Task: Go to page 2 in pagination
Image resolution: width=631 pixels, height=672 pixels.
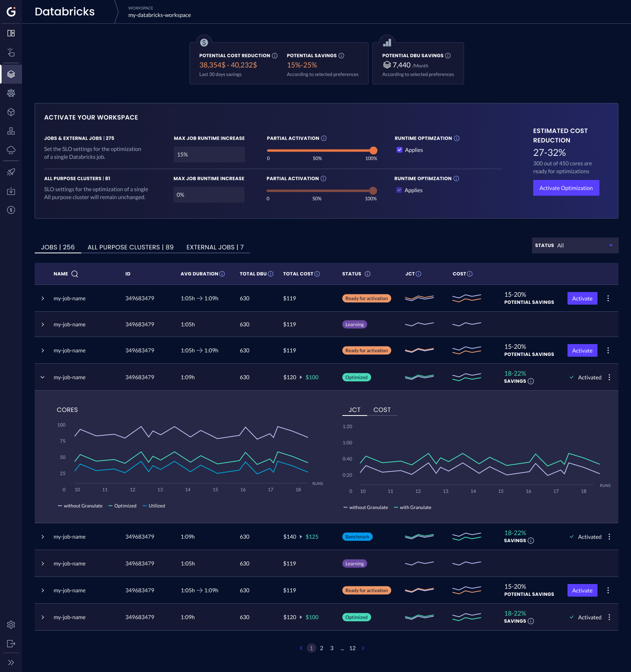Action: click(321, 648)
